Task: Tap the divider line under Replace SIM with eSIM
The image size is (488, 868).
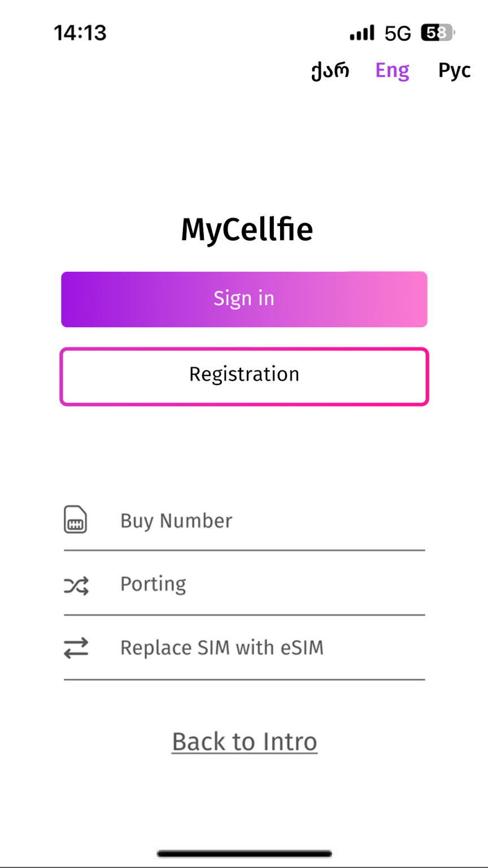Action: pyautogui.click(x=244, y=679)
